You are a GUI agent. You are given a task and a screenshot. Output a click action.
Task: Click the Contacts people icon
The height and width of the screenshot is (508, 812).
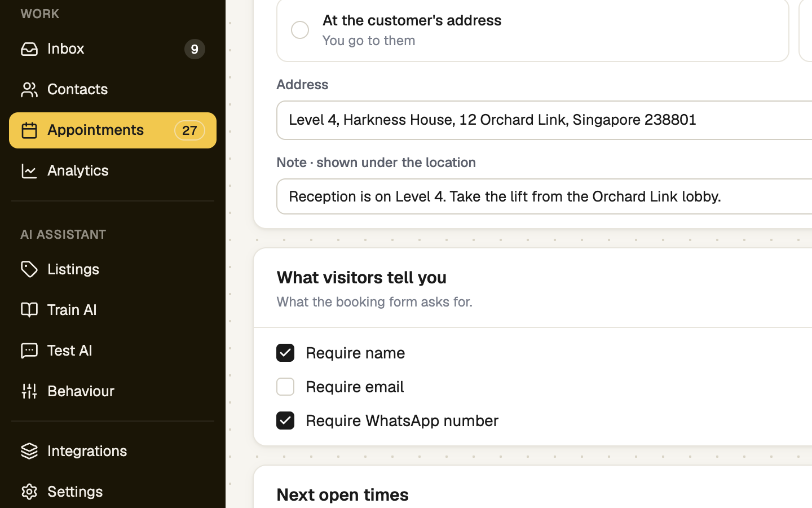click(x=29, y=90)
